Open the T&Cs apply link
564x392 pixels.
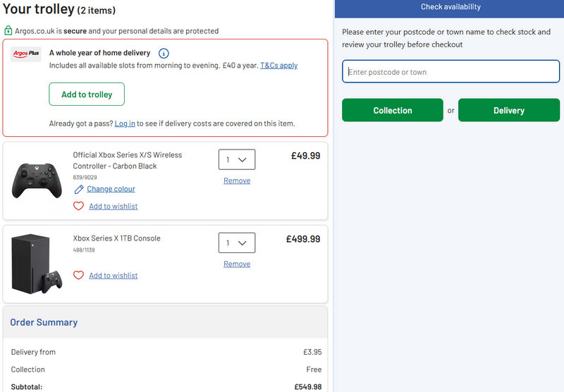(x=278, y=66)
